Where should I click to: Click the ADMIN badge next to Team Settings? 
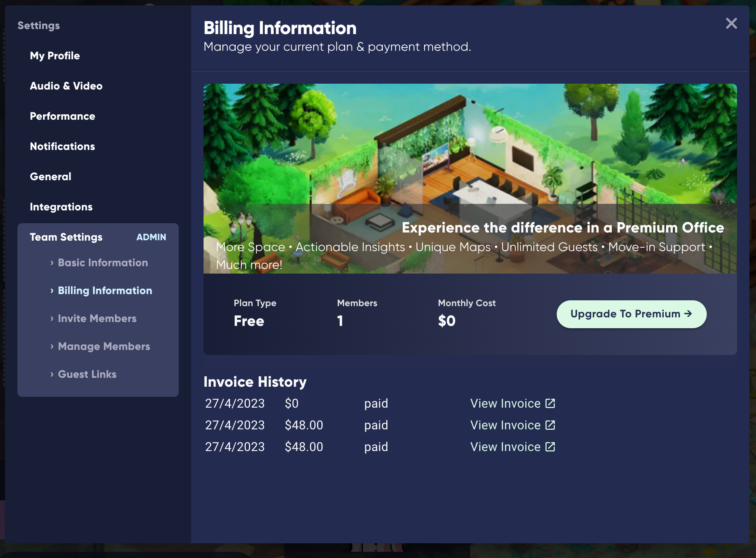[x=151, y=237]
